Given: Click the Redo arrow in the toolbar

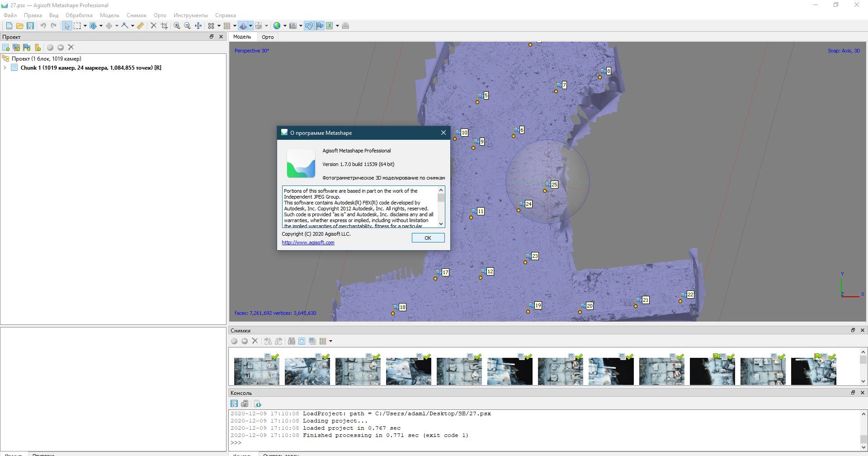Looking at the screenshot, I should (54, 26).
